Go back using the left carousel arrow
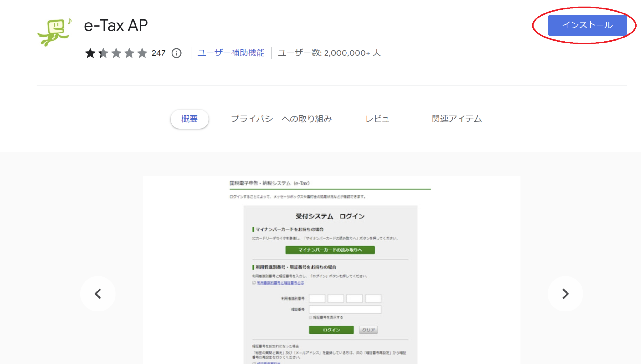Screen dimensions: 641x364 98,293
